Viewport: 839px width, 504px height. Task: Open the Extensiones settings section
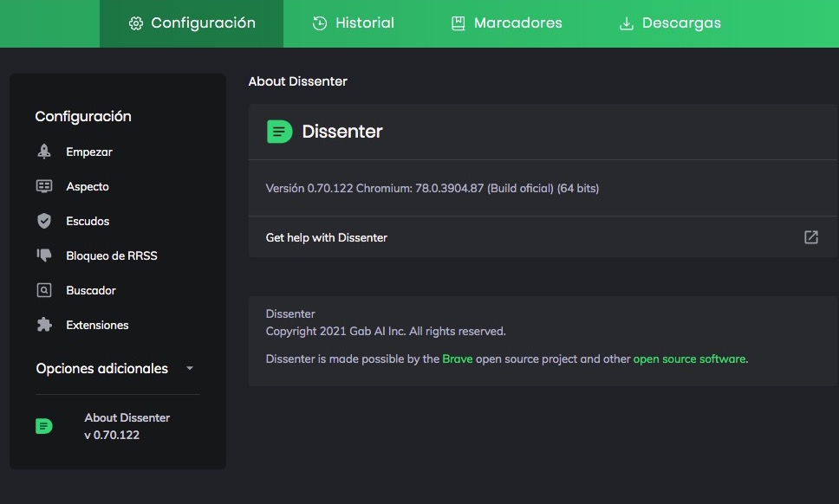pos(97,325)
